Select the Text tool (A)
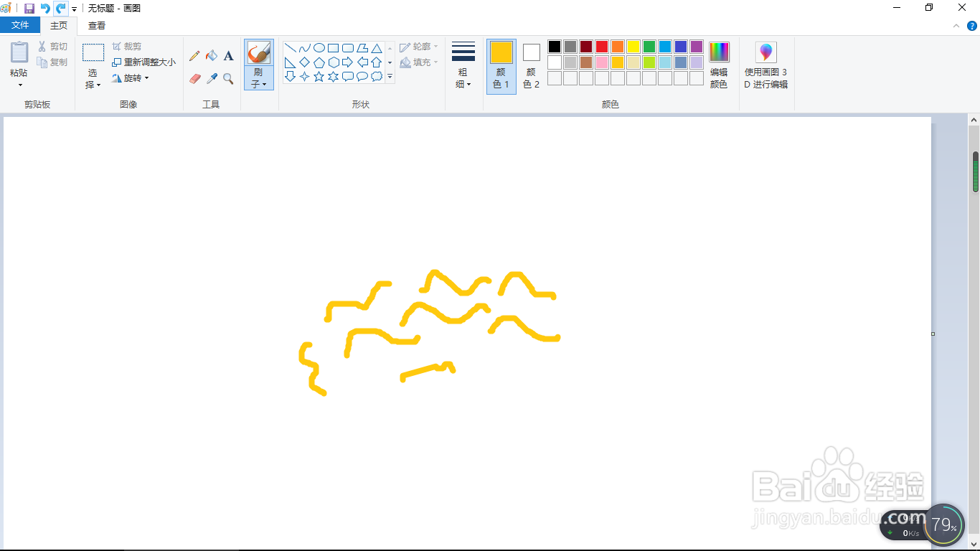 [228, 56]
